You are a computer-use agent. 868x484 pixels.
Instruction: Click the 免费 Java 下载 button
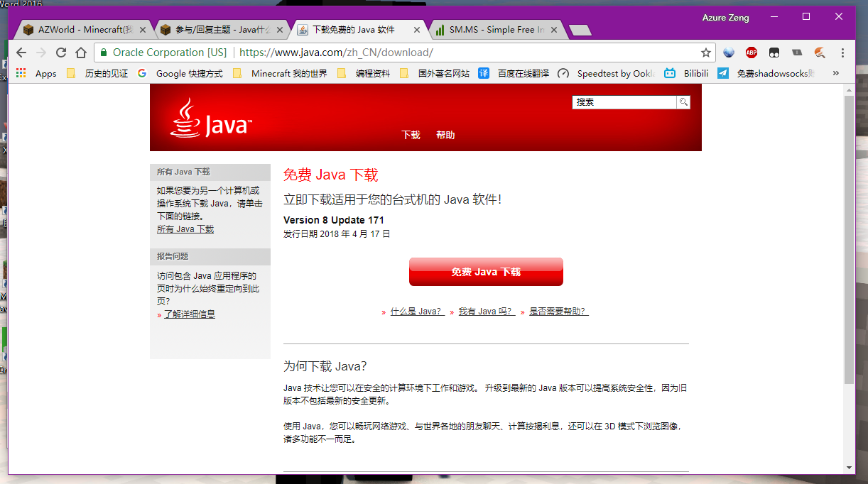(x=486, y=272)
